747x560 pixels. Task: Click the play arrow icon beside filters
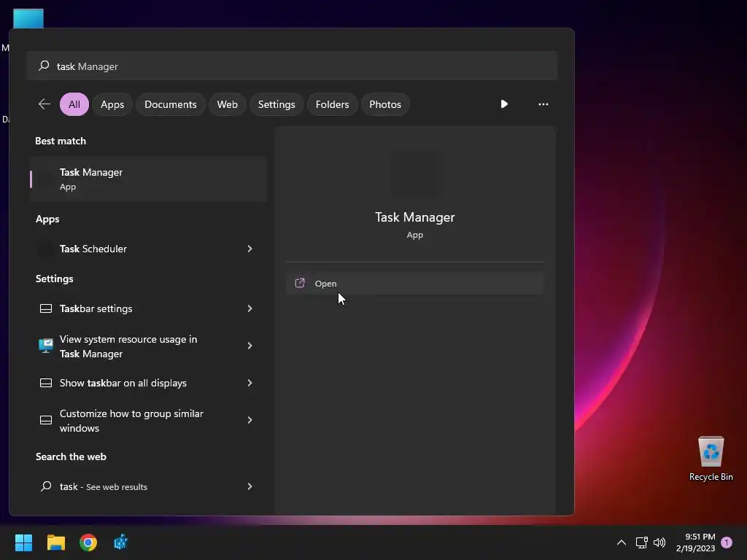[504, 104]
